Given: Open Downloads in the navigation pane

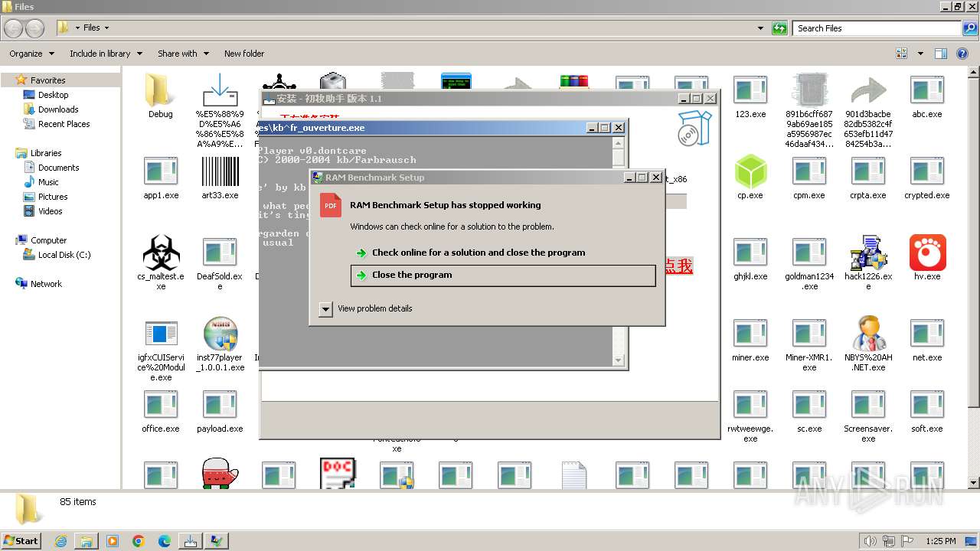Looking at the screenshot, I should click(x=58, y=109).
